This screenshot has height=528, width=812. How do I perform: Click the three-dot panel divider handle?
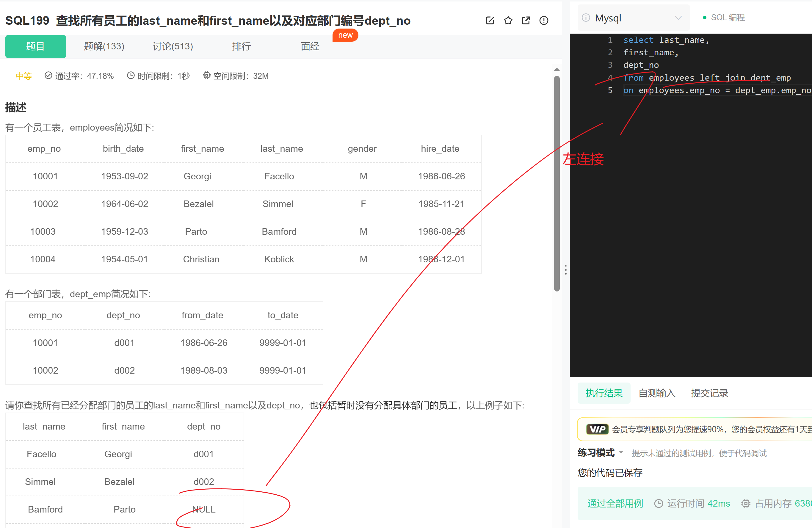pyautogui.click(x=566, y=270)
